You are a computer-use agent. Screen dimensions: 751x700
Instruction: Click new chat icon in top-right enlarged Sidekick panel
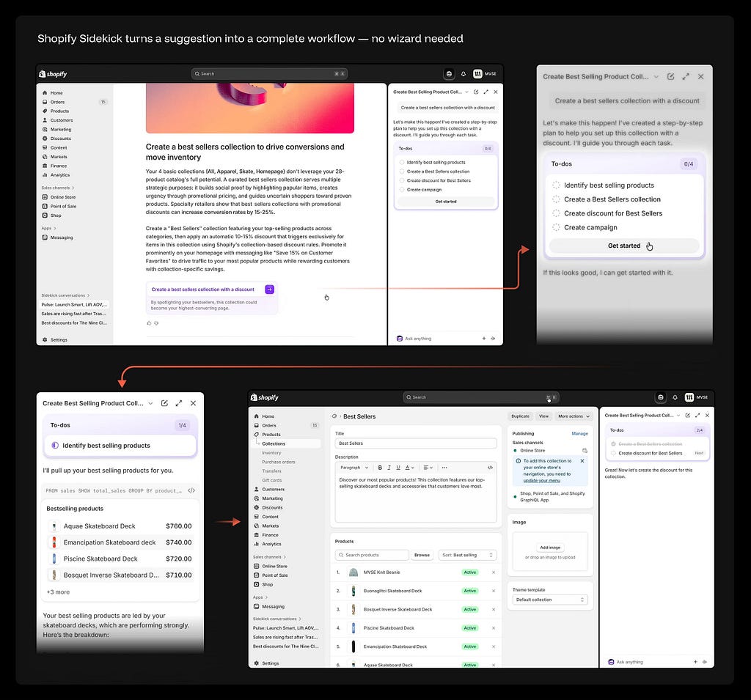click(x=670, y=77)
